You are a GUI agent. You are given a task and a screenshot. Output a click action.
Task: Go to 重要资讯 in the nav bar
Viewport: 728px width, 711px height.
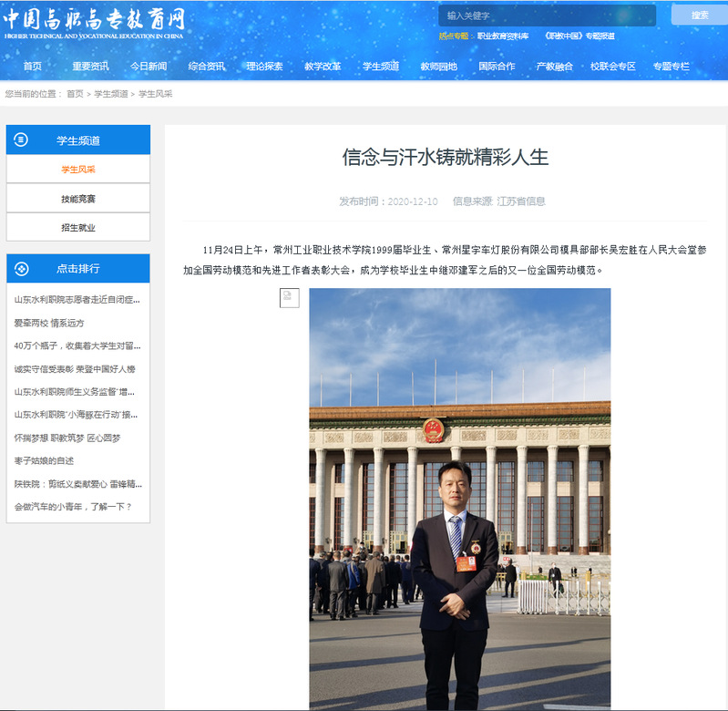90,67
